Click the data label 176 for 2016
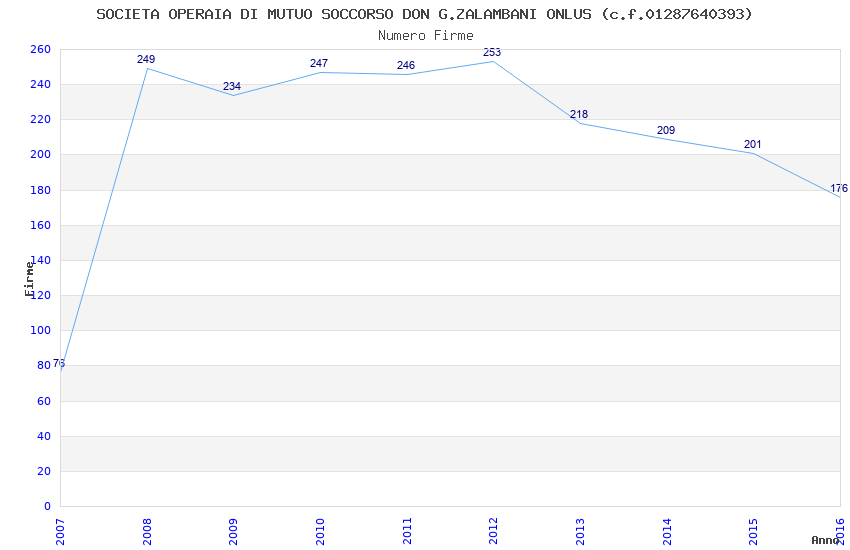The height and width of the screenshot is (550, 850). [x=839, y=188]
